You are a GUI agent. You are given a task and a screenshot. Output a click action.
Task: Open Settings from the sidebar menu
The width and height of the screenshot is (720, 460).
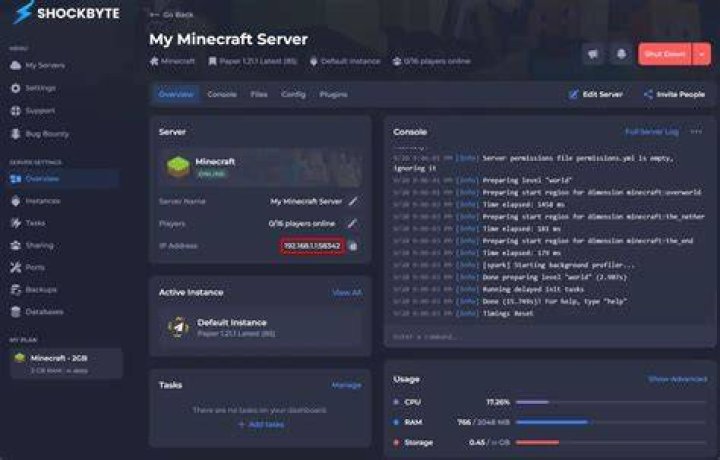(x=33, y=88)
